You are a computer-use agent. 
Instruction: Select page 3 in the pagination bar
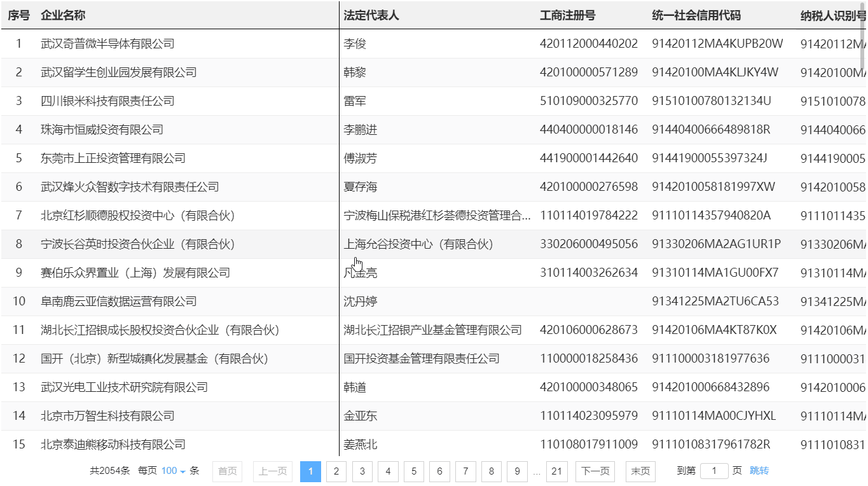click(362, 471)
